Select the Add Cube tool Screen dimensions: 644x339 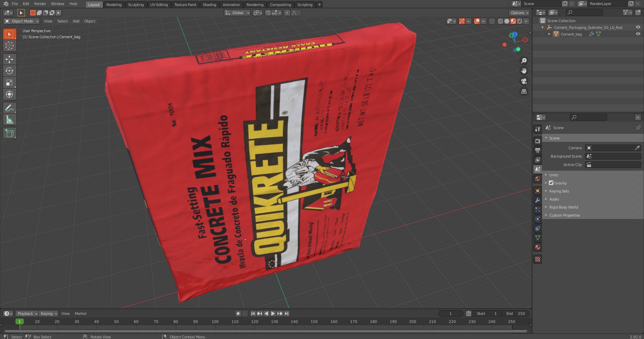tap(9, 133)
